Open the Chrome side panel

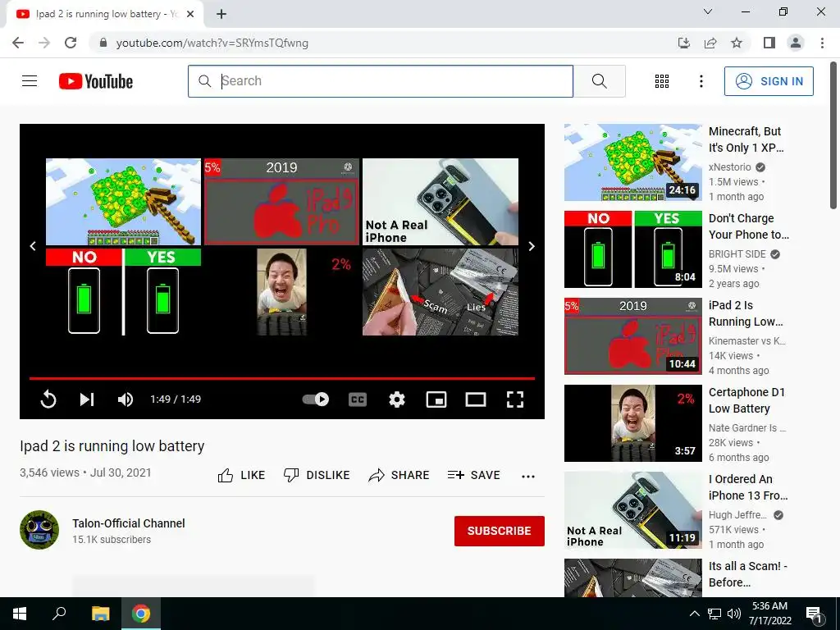pos(769,43)
